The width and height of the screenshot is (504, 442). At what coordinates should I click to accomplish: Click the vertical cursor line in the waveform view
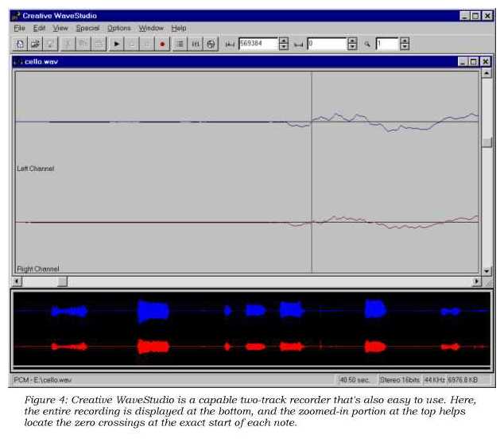click(x=312, y=172)
